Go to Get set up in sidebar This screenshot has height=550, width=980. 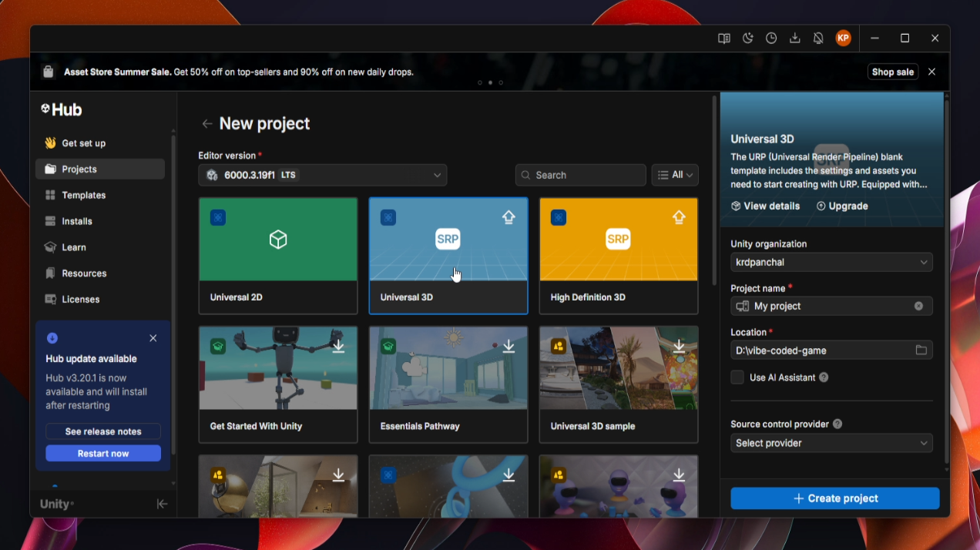100,143
